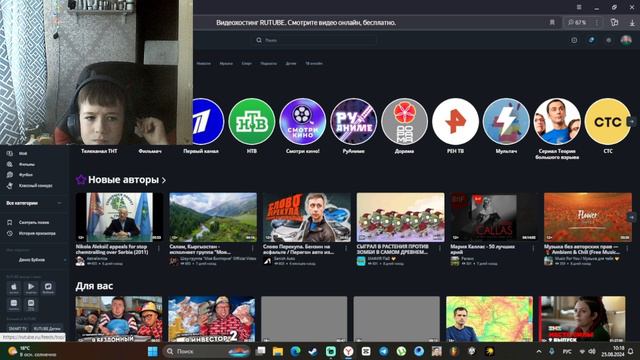This screenshot has height=360, width=640.
Task: Select the ТВ онлайн category tab
Action: point(314,63)
